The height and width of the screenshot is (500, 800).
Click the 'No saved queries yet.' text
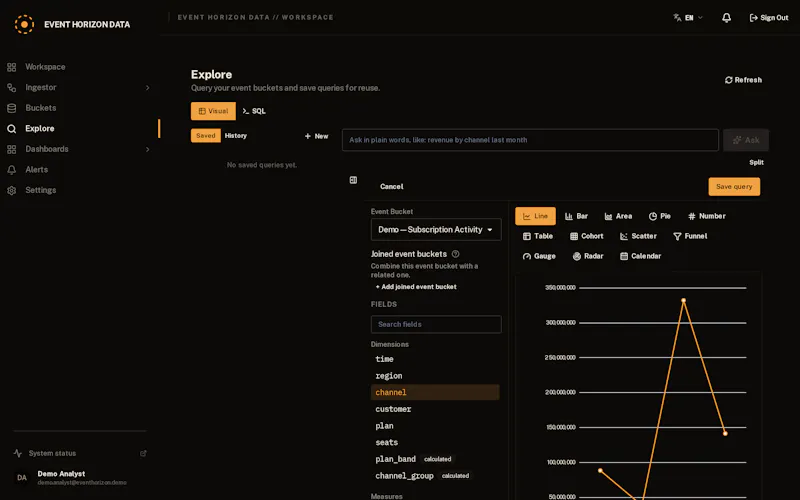[x=262, y=165]
